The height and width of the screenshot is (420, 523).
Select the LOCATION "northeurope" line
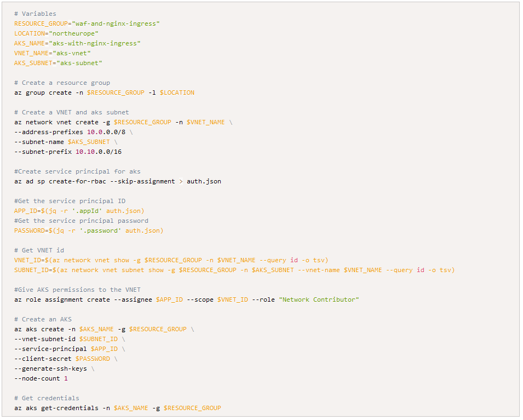tap(56, 33)
